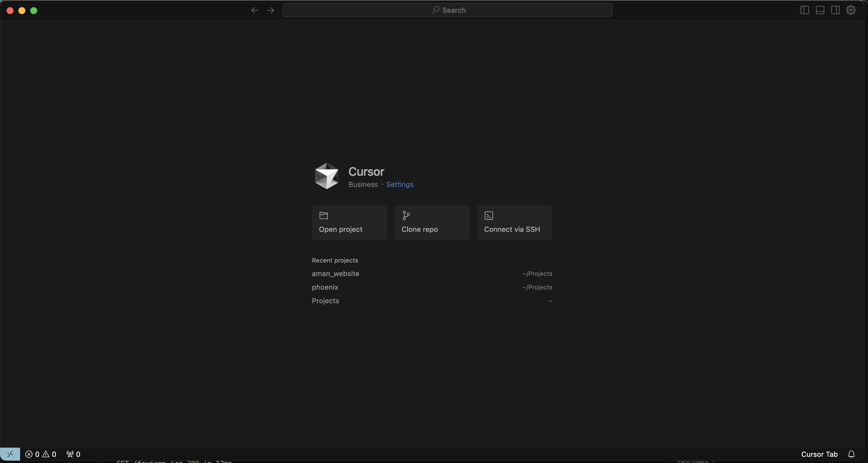
Task: Open settings with the gear icon
Action: pyautogui.click(x=851, y=10)
